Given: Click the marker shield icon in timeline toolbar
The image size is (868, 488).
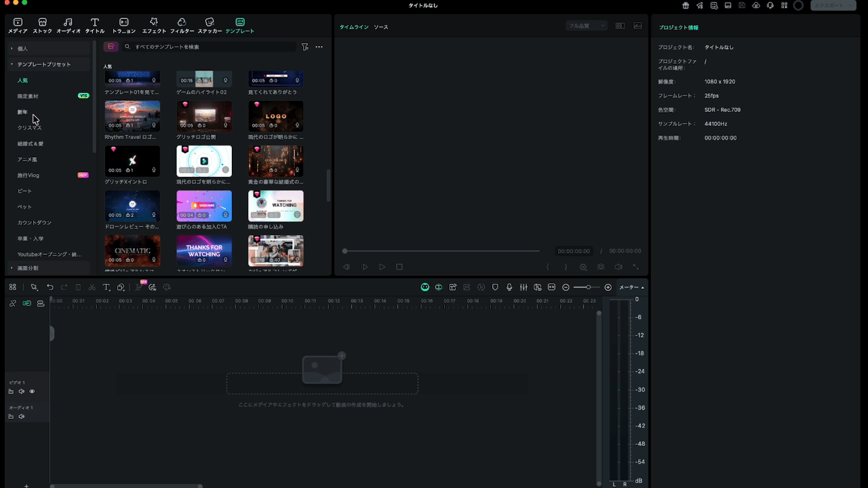Looking at the screenshot, I should click(495, 287).
